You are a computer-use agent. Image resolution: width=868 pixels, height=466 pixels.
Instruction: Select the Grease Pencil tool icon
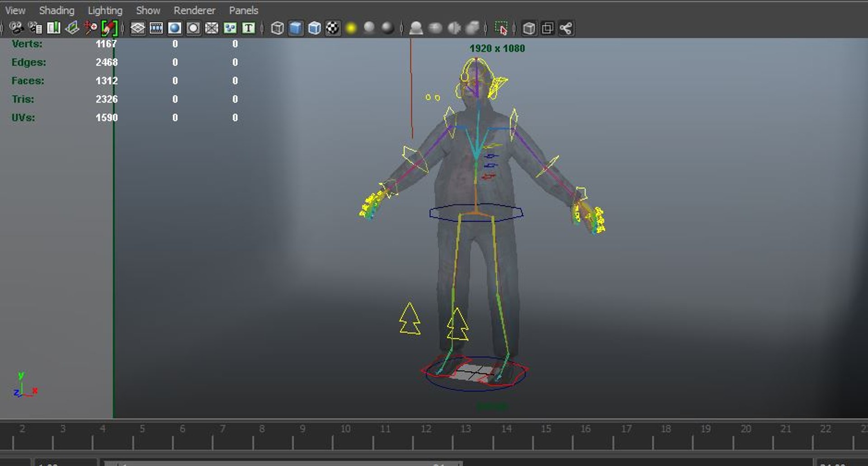pyautogui.click(x=109, y=28)
